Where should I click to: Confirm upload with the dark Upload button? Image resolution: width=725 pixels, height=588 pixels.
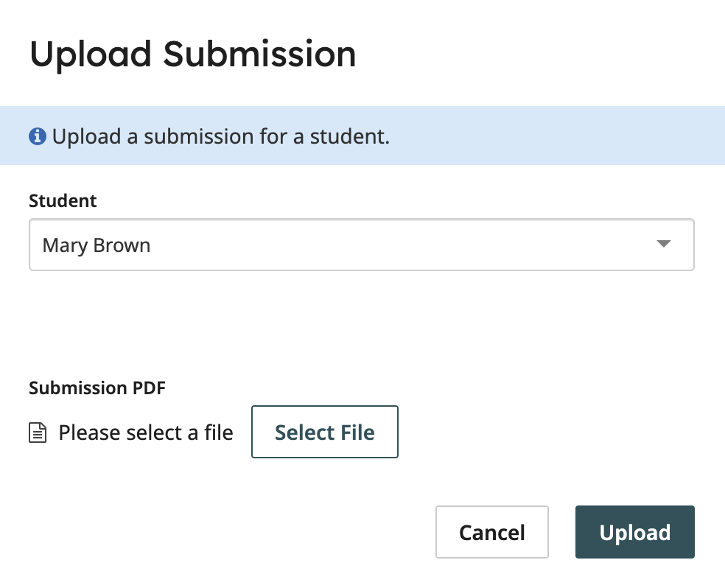[x=634, y=531]
